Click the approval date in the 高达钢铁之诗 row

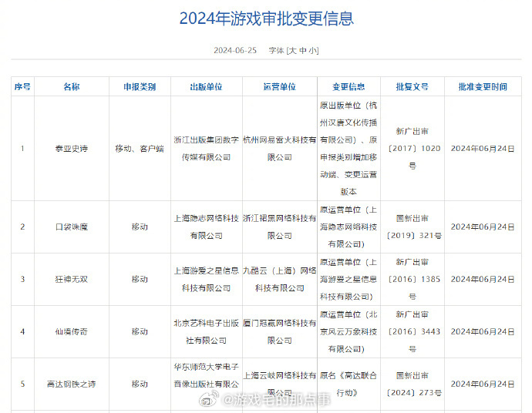tap(483, 384)
